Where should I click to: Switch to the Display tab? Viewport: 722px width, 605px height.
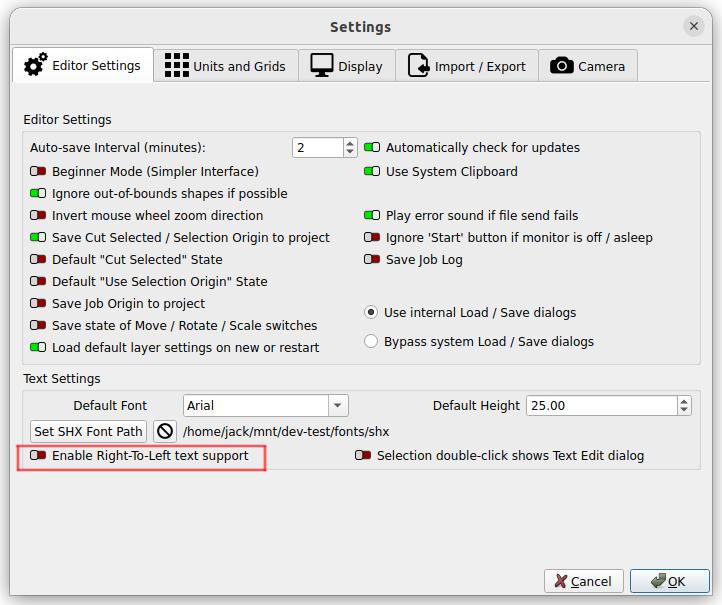(x=347, y=66)
